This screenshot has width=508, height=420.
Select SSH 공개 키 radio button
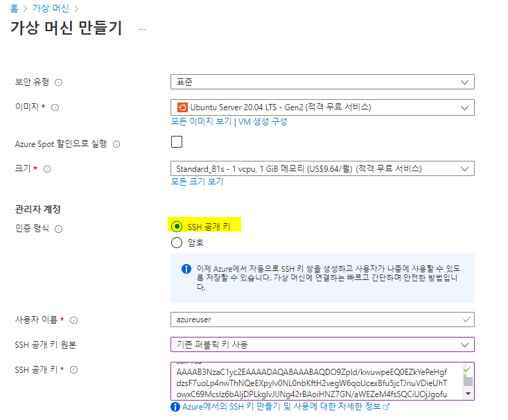coord(177,227)
